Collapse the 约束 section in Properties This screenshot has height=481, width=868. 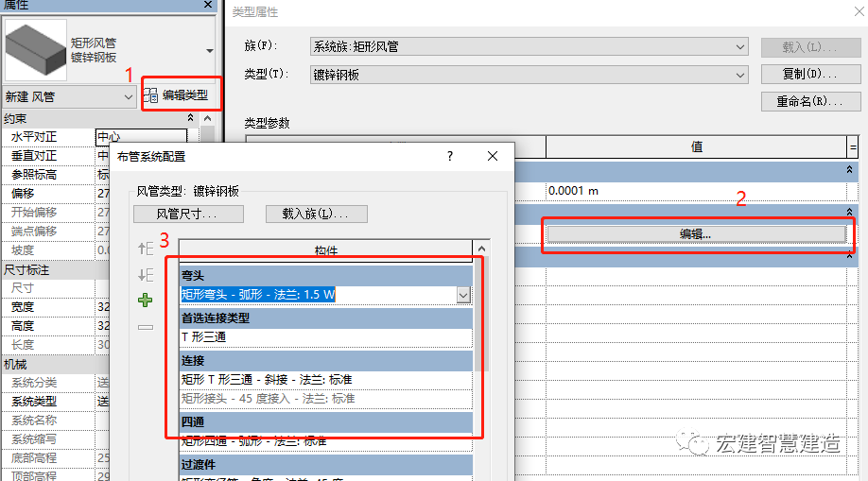click(x=190, y=118)
